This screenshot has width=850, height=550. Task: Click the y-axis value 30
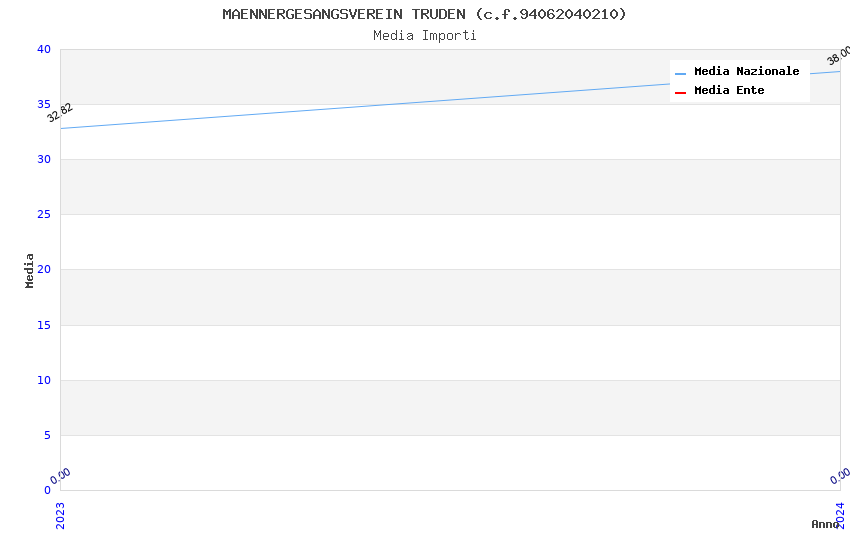click(44, 159)
